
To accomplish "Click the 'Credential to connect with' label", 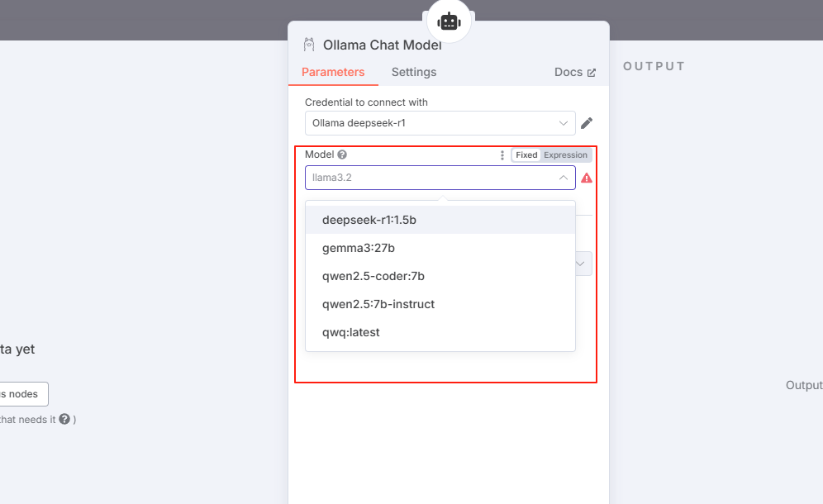I will tap(366, 102).
